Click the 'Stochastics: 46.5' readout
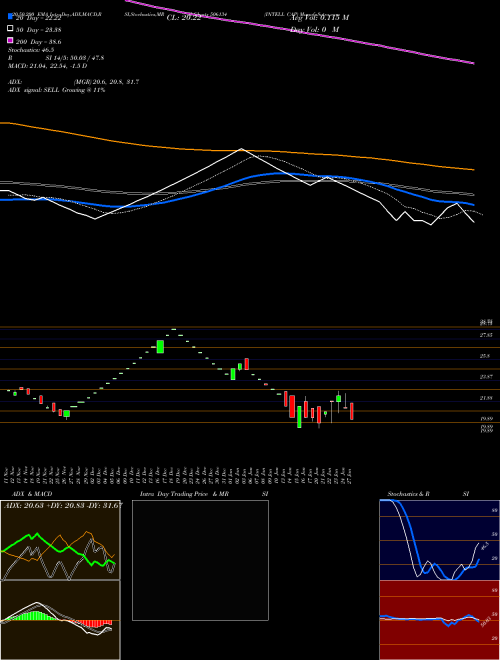The height and width of the screenshot is (660, 500). coord(29,50)
